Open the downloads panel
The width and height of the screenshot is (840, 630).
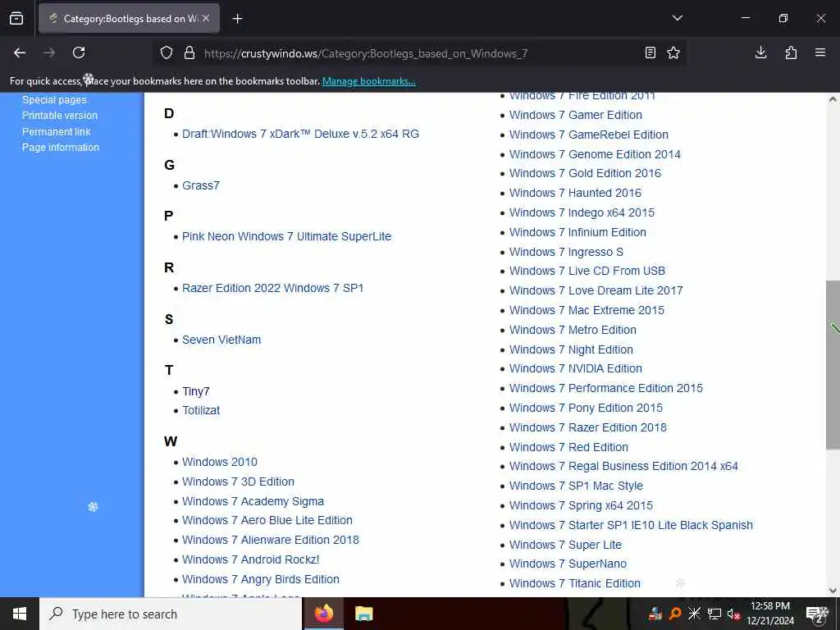760,52
